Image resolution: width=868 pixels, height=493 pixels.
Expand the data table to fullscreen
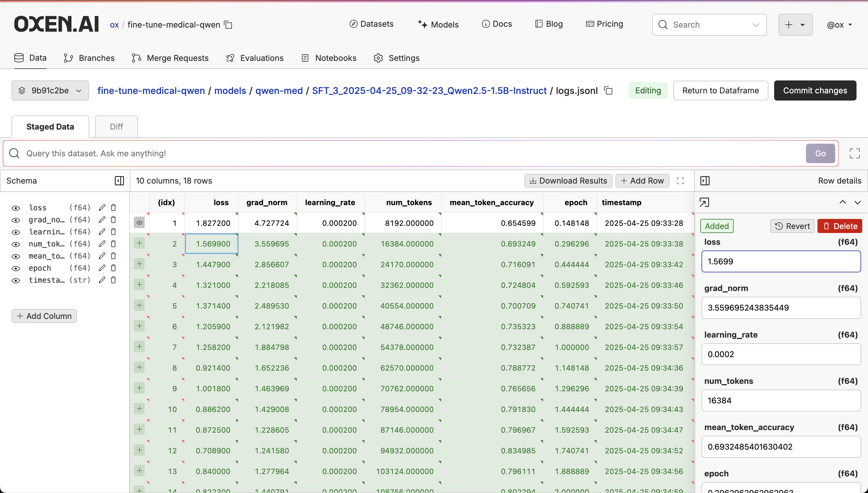click(x=680, y=180)
